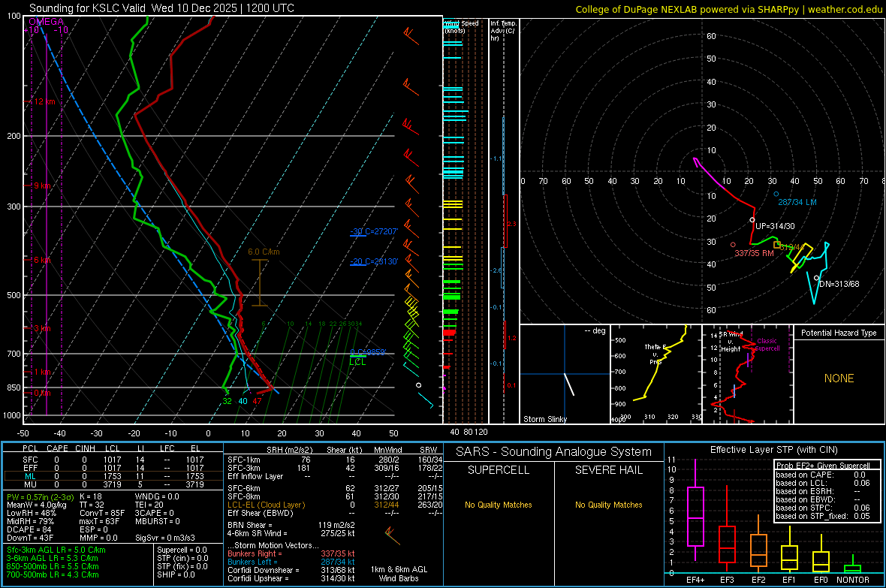
Task: Click the 'SHIP = 0.0' value
Action: point(176,574)
